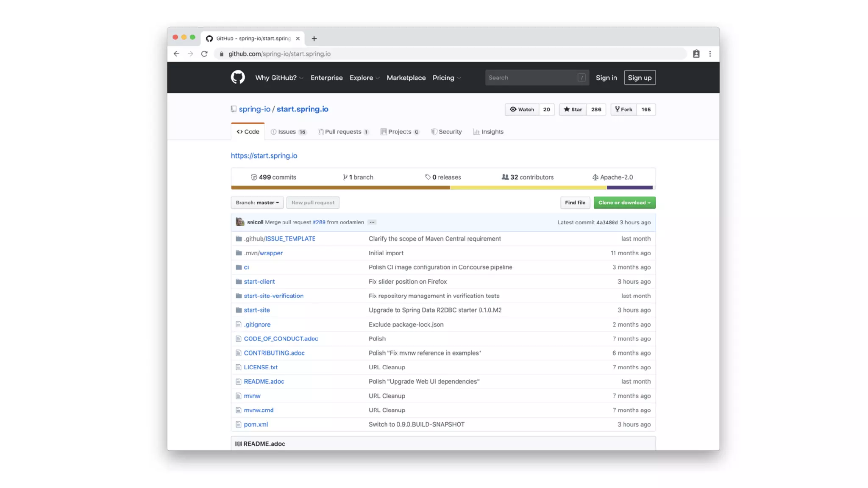Screen dimensions: 868x488
Task: Open the https://start.spring.io link
Action: (264, 155)
